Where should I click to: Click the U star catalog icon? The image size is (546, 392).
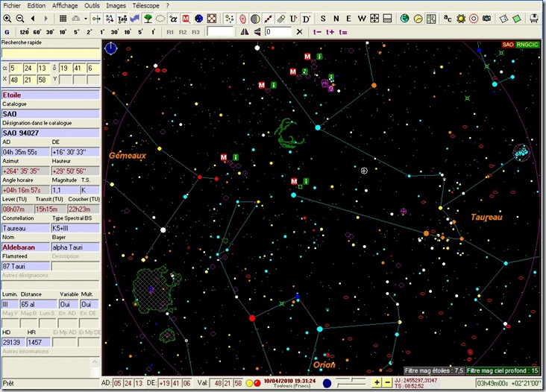[x=293, y=19]
